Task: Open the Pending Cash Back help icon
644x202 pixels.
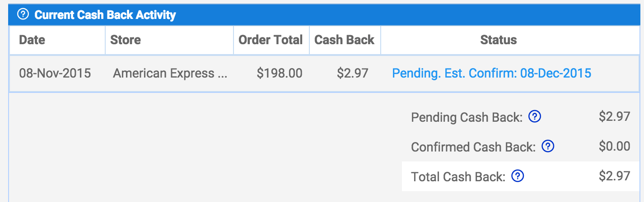Action: pyautogui.click(x=535, y=117)
